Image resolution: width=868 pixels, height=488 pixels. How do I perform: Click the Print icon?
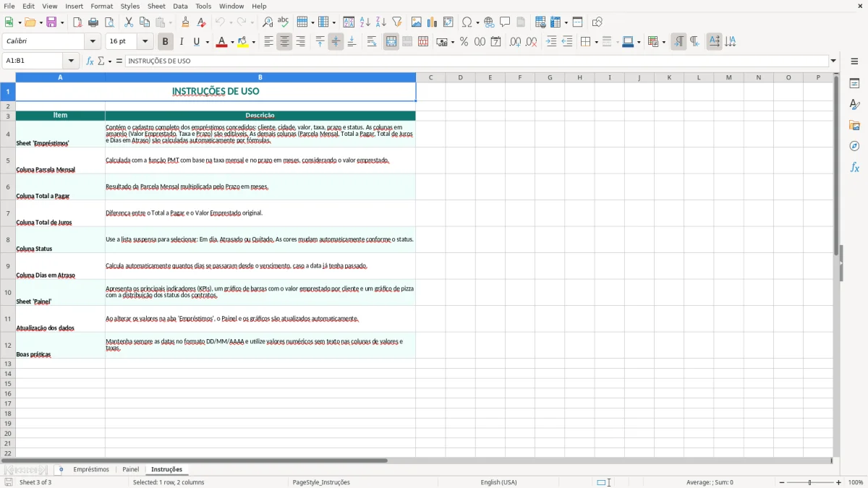click(x=93, y=22)
